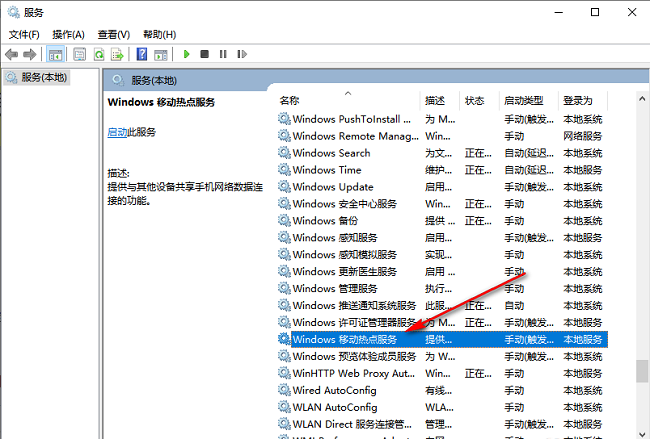650x439 pixels.
Task: Pause service with the pause icon
Action: [x=223, y=54]
